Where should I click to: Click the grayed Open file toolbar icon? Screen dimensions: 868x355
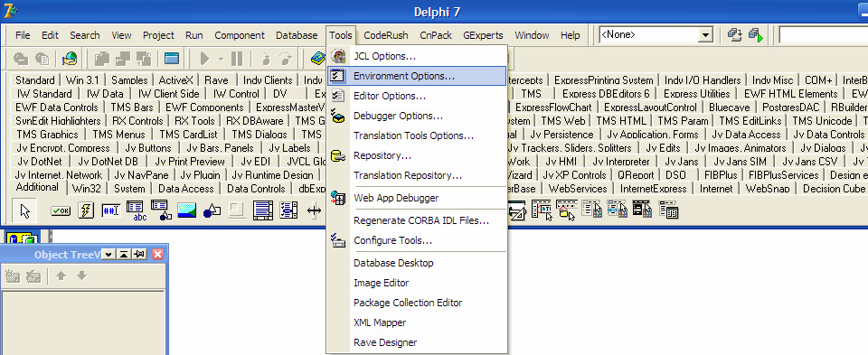point(21,59)
